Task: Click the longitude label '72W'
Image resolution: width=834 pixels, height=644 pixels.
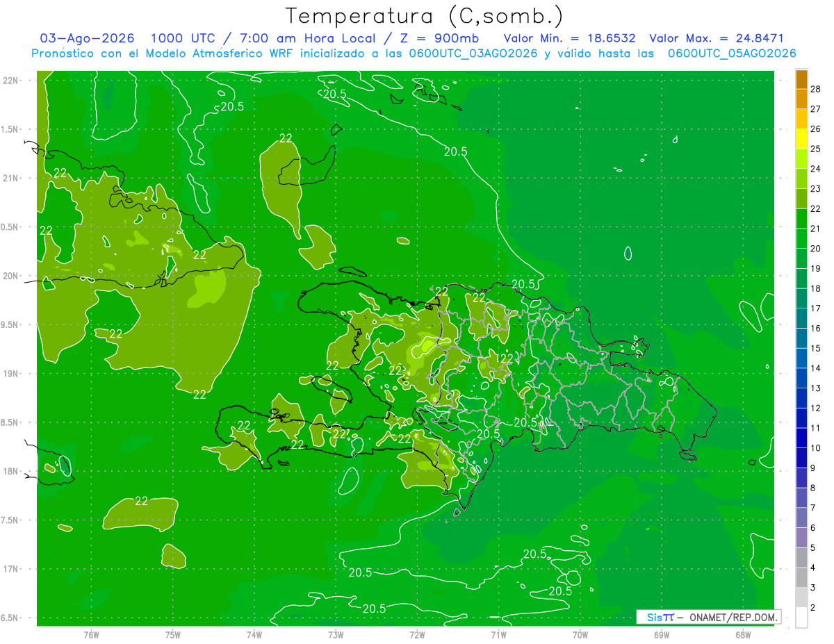Action: tap(417, 635)
